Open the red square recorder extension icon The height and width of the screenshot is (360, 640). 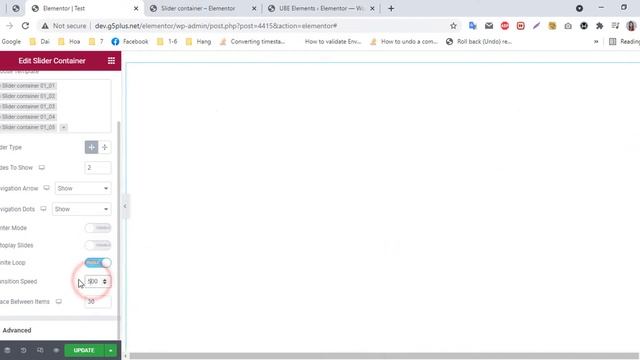point(520,26)
